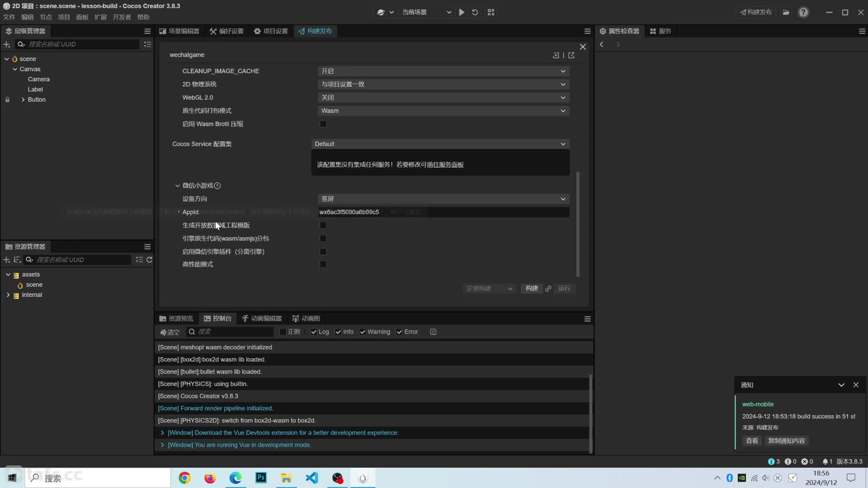Collapse the scene root node
Screen dimensions: 868x488
pos(7,59)
